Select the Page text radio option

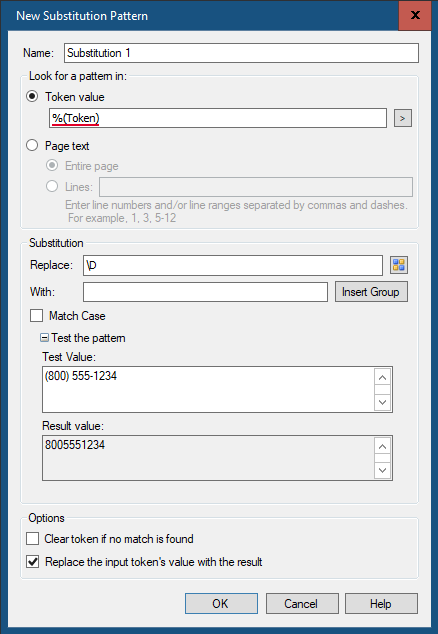32,145
